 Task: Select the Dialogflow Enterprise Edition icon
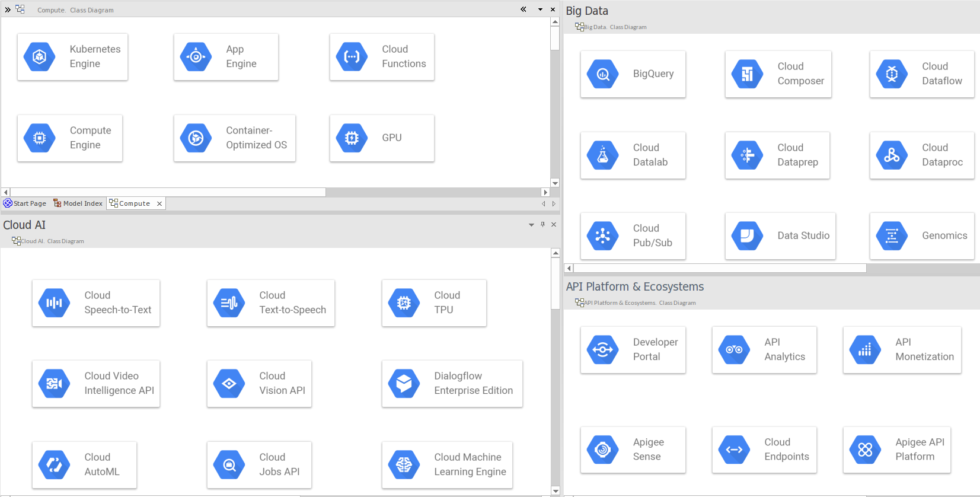[x=404, y=384]
